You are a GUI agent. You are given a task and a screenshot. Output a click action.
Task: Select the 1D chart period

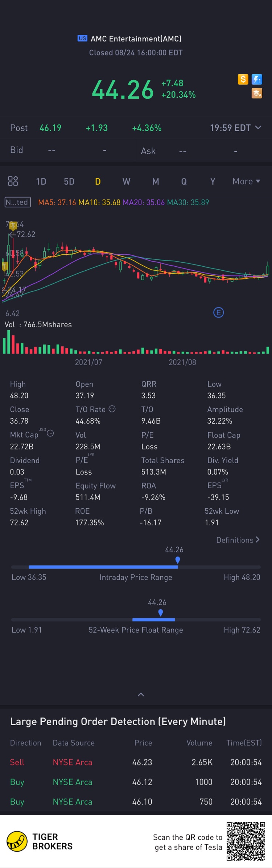(x=41, y=181)
